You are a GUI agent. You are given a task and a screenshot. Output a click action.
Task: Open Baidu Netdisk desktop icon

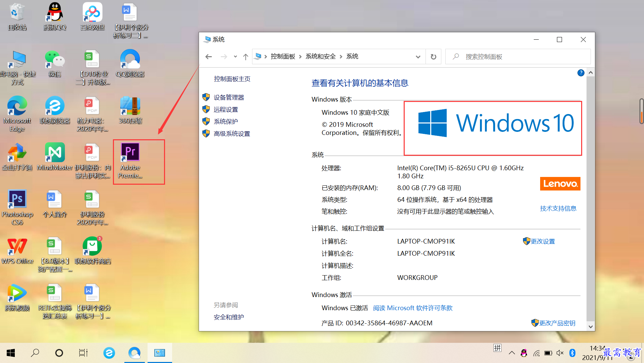[x=92, y=17]
